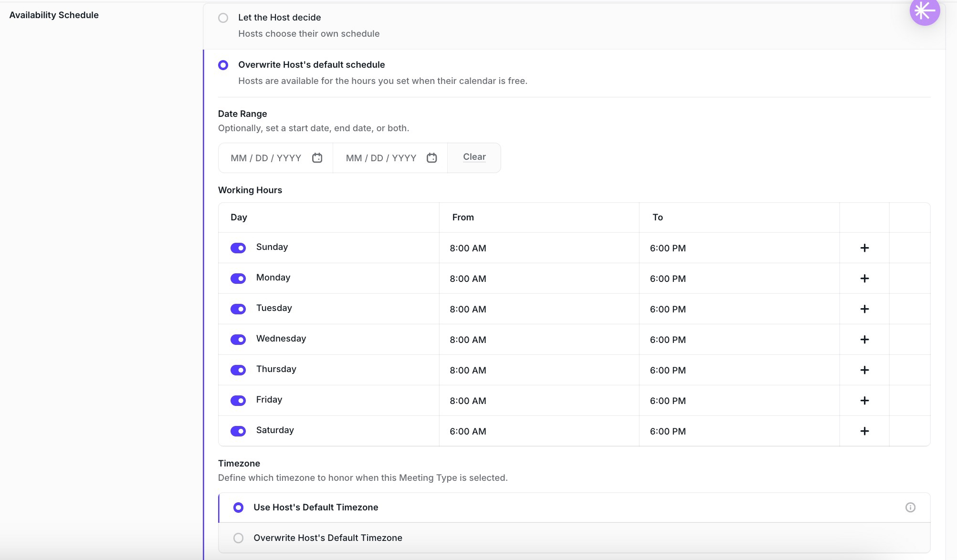Click the From column header
Screen dimensions: 957x560
click(x=463, y=218)
